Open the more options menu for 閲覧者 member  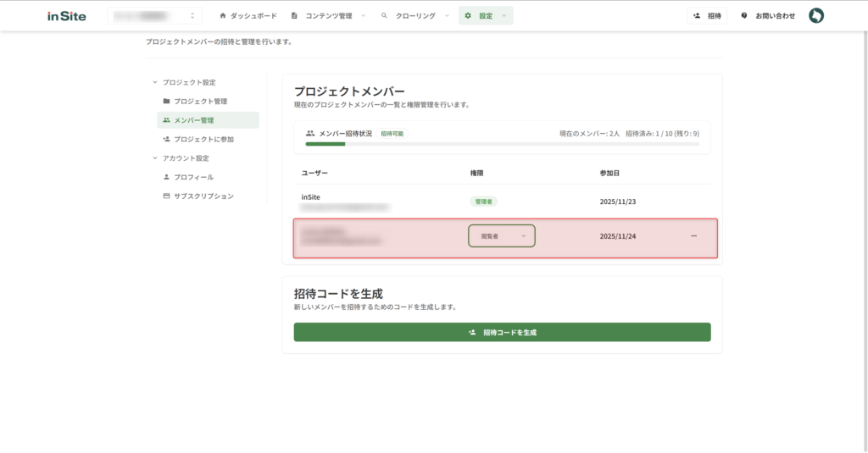[693, 236]
